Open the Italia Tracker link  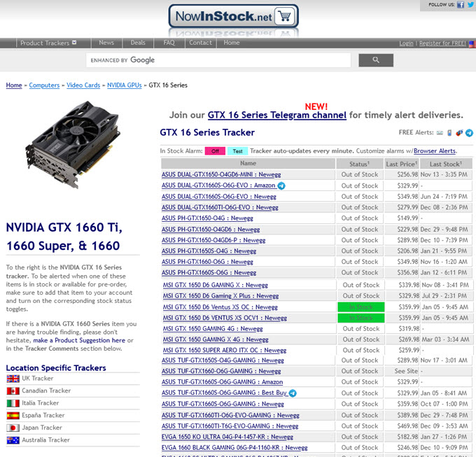click(41, 403)
